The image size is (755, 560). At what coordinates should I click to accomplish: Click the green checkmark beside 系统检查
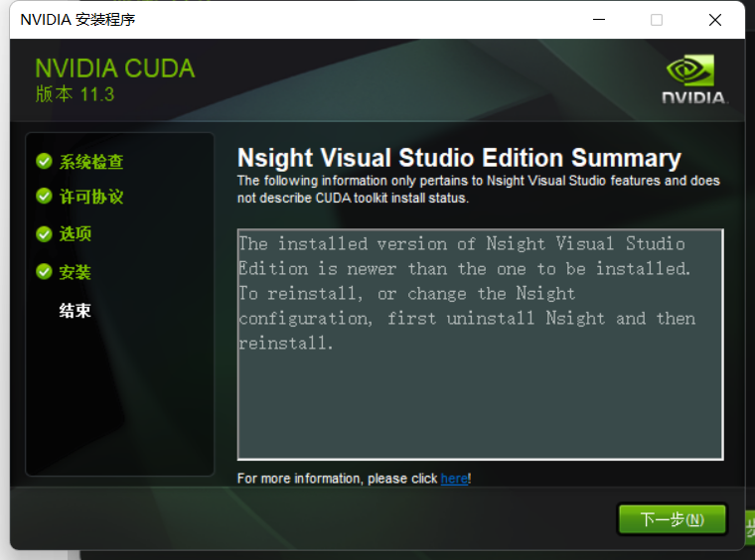coord(44,162)
